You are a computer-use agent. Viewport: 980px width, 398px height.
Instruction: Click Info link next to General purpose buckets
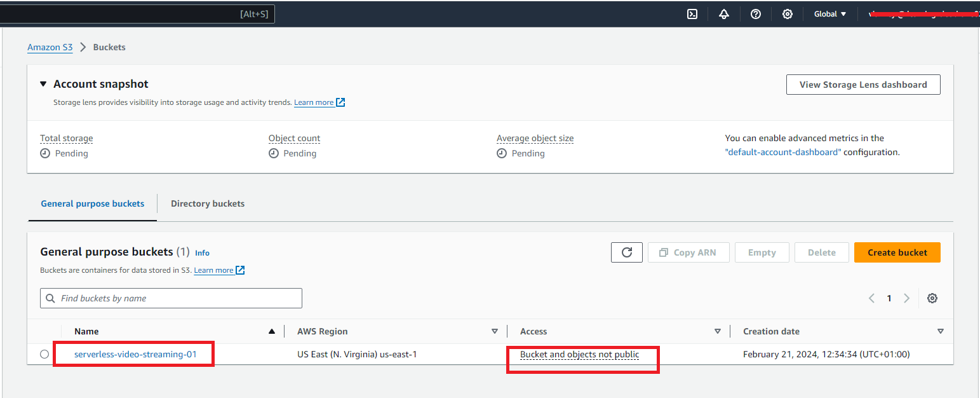202,252
